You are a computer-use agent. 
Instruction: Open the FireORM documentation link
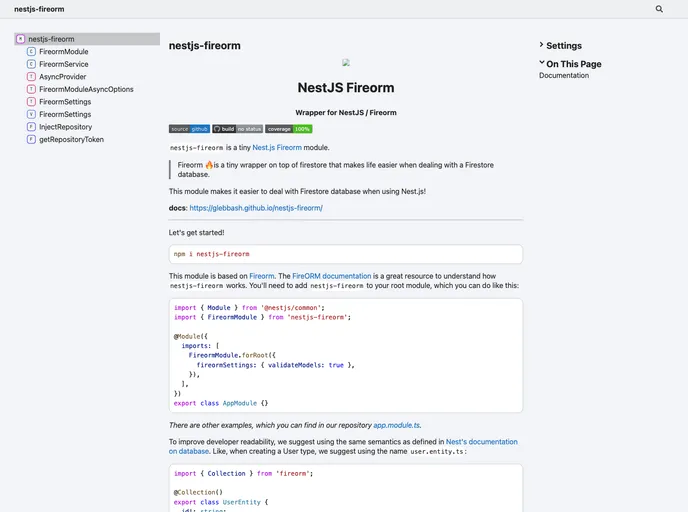(332, 276)
